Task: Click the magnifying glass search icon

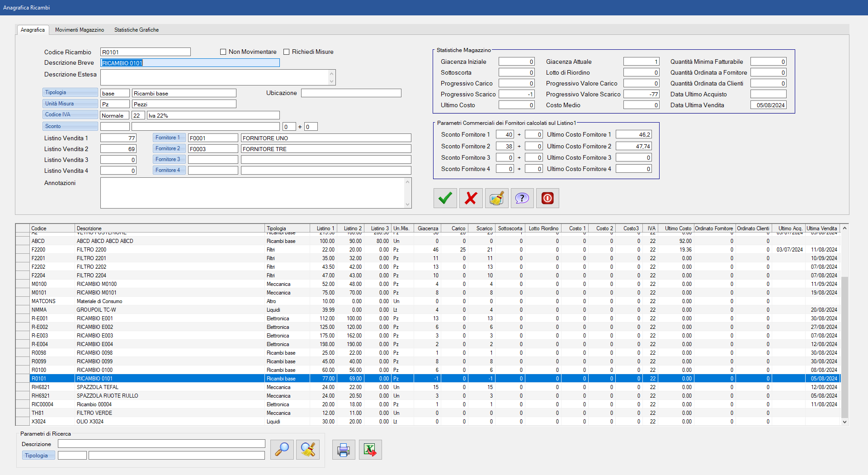Action: (282, 450)
